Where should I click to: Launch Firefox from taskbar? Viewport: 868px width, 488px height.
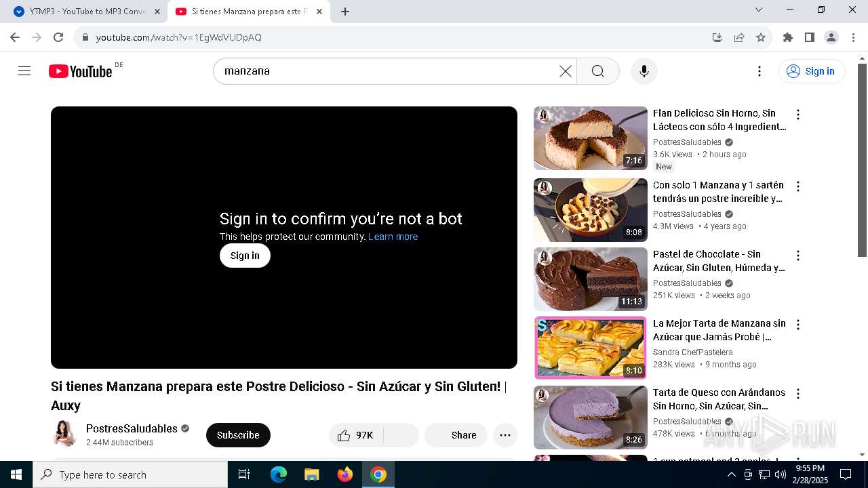[344, 474]
